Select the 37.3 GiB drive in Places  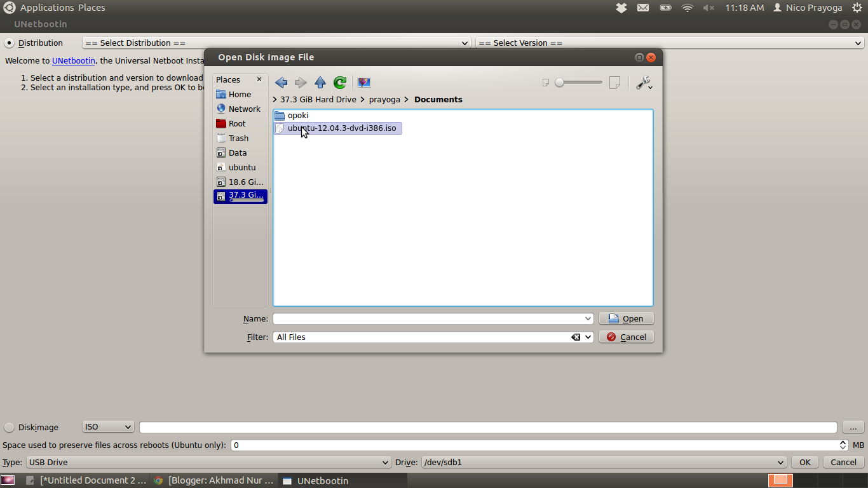click(240, 196)
